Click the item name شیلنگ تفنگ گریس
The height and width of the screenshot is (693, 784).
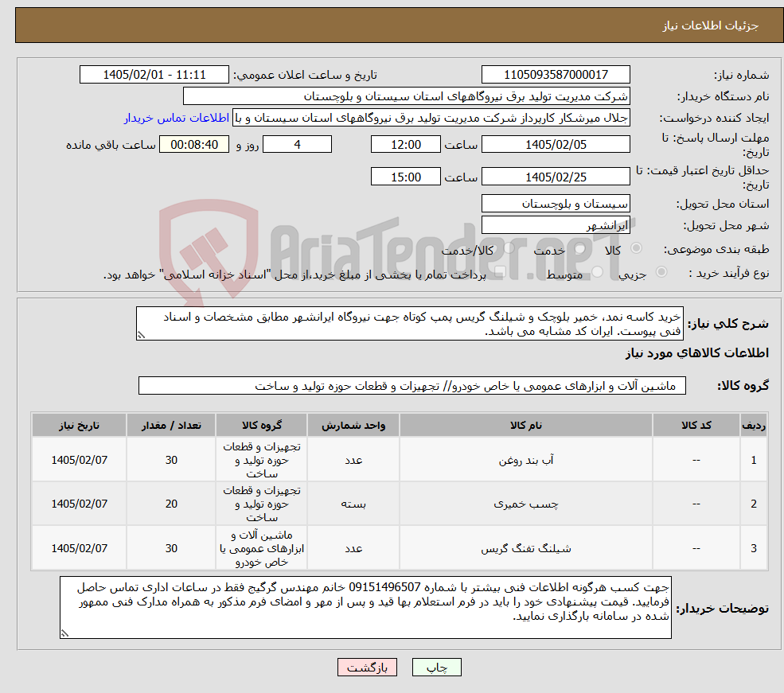525,549
